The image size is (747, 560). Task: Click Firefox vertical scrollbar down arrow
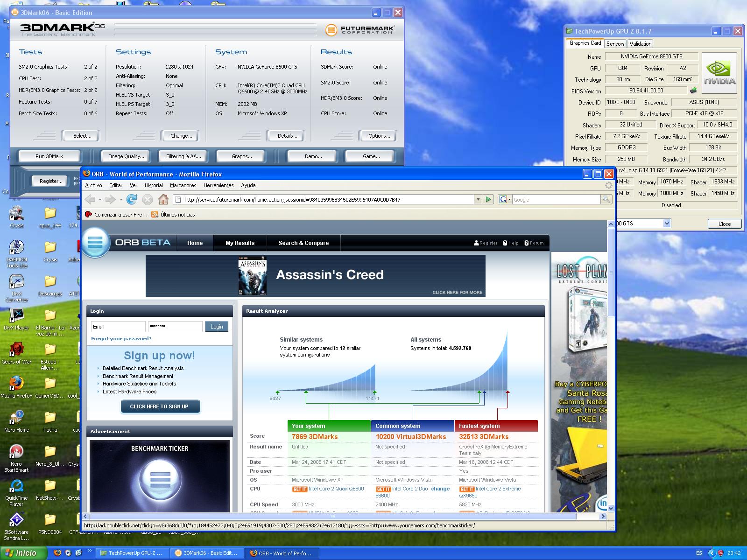click(611, 509)
